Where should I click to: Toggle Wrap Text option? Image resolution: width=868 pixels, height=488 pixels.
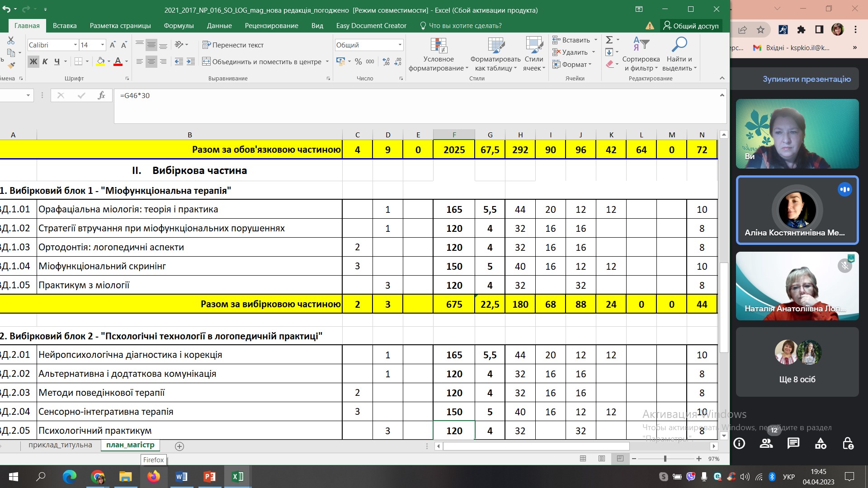click(x=233, y=45)
